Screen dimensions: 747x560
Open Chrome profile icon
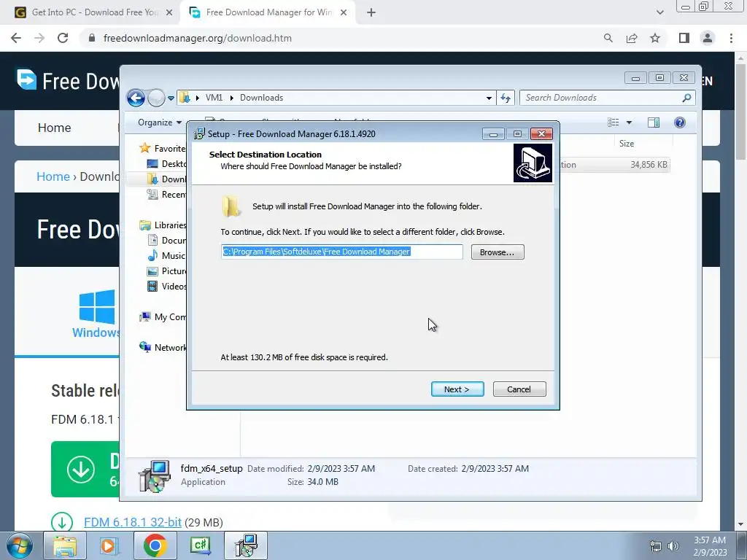pos(708,38)
